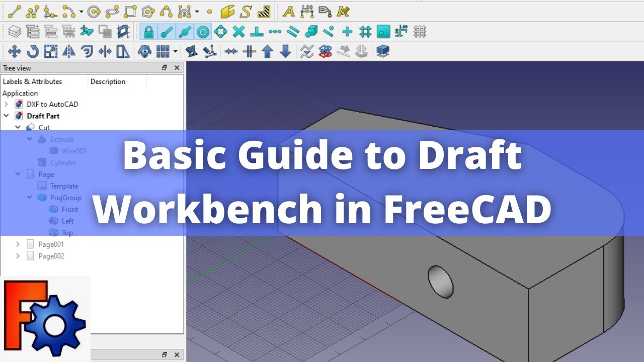Select the Fillet tool
The image size is (644, 362).
click(50, 11)
